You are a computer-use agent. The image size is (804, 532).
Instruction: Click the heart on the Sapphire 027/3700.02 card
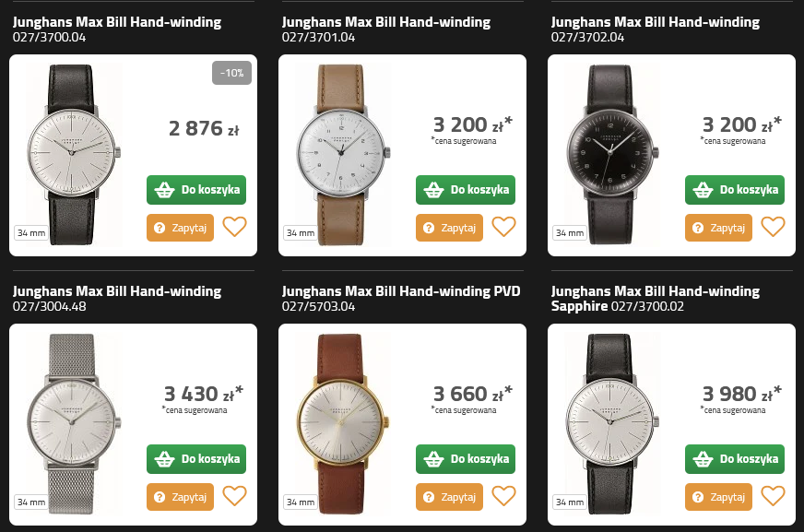pyautogui.click(x=774, y=496)
